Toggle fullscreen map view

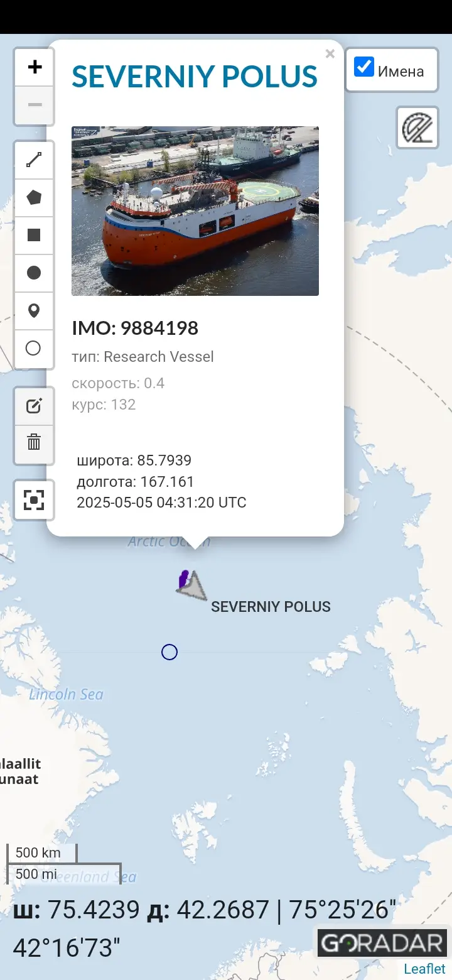(34, 500)
